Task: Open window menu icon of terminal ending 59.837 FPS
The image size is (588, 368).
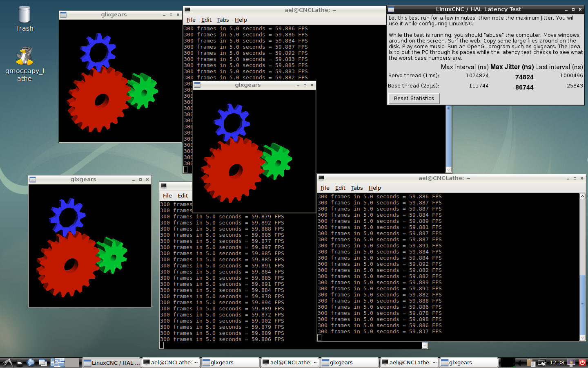Action: [321, 178]
